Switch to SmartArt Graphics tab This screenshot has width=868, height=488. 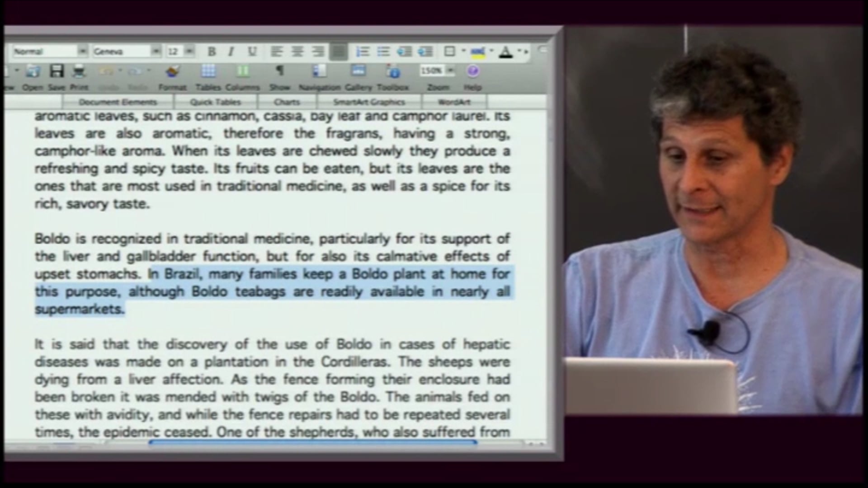(369, 102)
